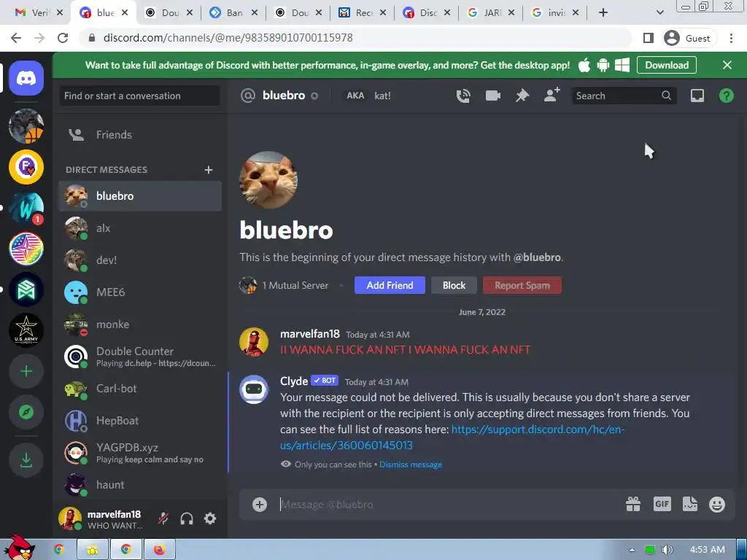Image resolution: width=747 pixels, height=560 pixels.
Task: Click the Block button
Action: [454, 285]
